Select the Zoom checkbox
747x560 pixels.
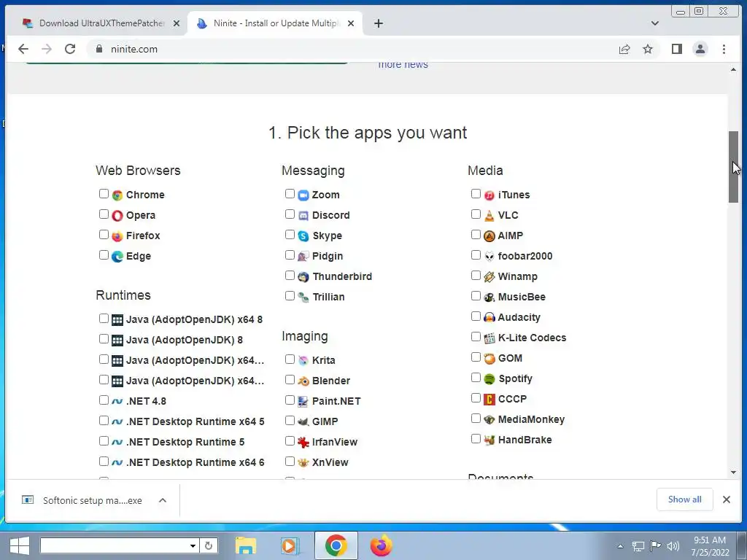(290, 194)
